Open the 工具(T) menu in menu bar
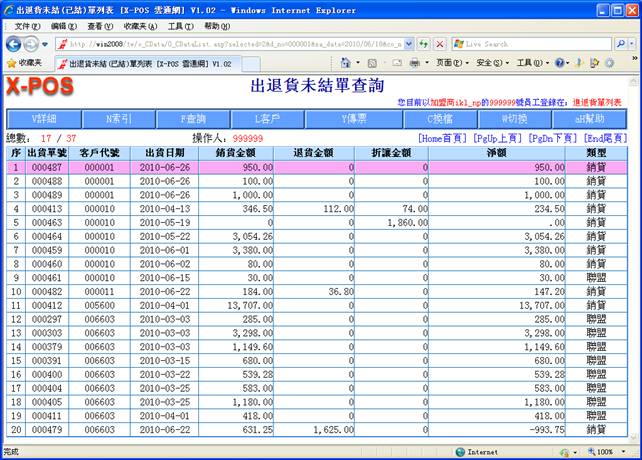The width and height of the screenshot is (642, 460). [x=180, y=25]
